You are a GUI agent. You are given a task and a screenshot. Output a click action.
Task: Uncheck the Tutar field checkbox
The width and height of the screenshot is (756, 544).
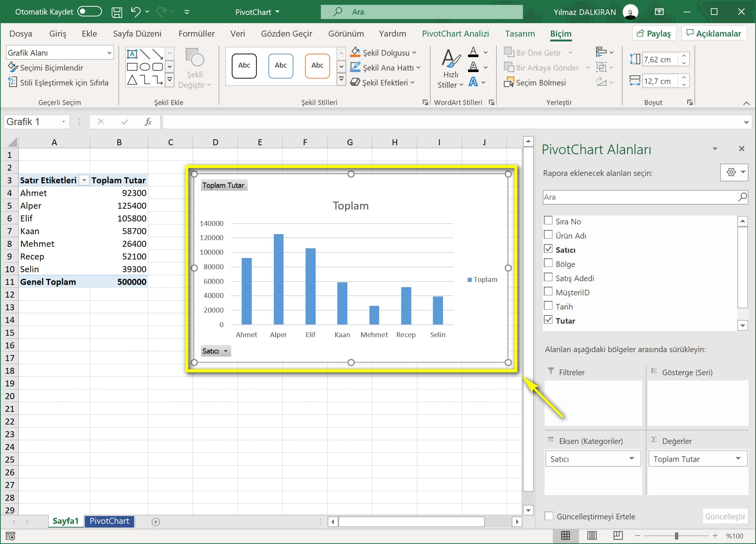tap(548, 320)
